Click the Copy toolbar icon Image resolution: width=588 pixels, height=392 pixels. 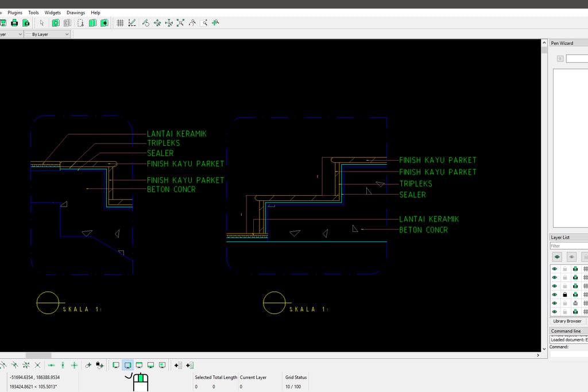92,23
